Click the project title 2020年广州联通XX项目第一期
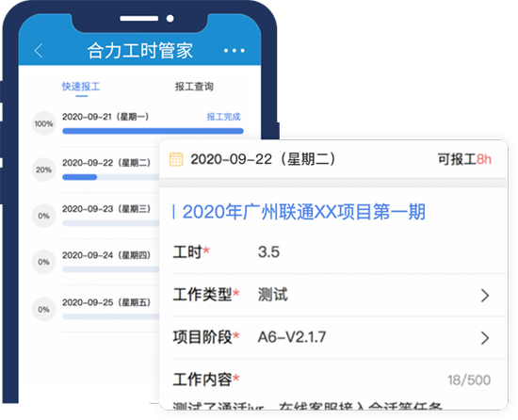The height and width of the screenshot is (420, 518). [x=303, y=212]
